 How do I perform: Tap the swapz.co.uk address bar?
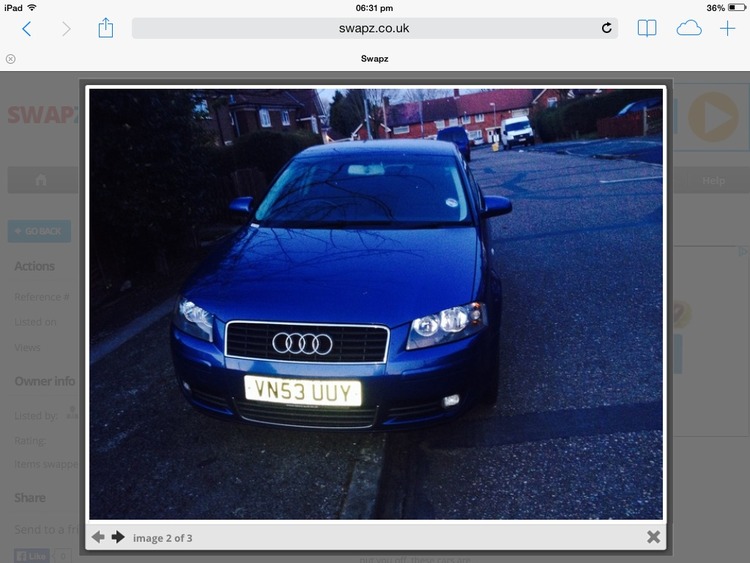[x=375, y=28]
